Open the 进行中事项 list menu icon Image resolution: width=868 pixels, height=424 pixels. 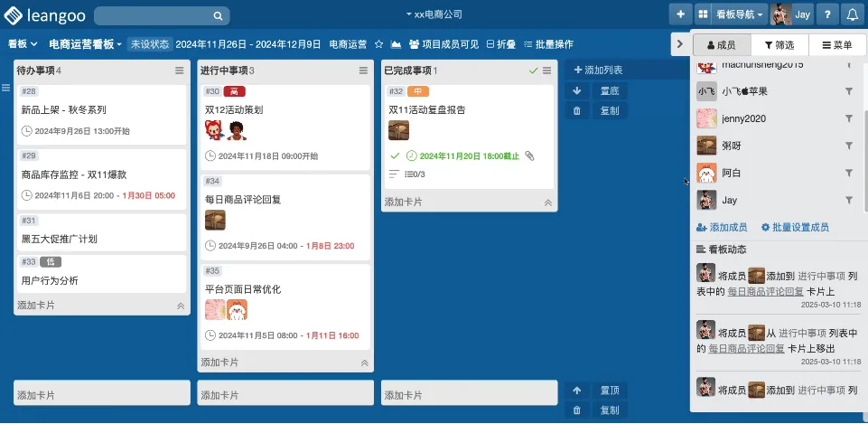(x=363, y=71)
